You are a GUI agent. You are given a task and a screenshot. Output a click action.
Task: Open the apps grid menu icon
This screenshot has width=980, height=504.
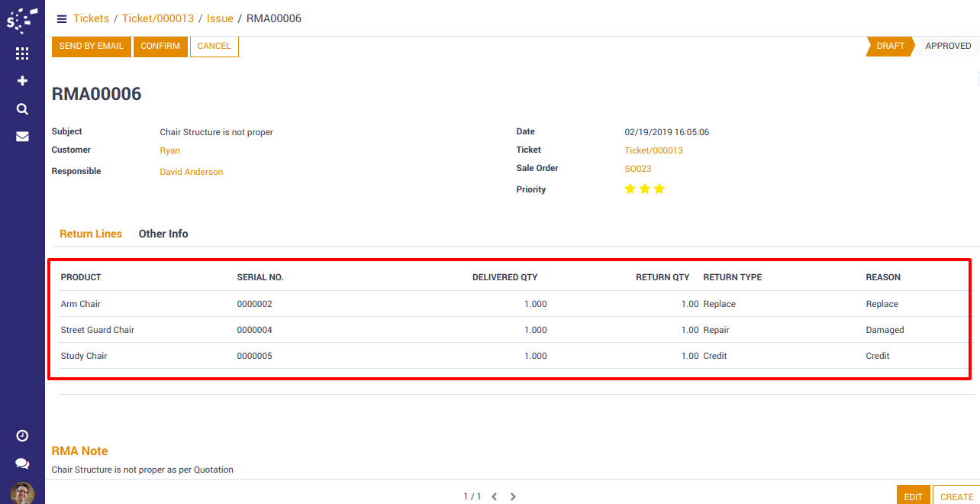pos(22,53)
